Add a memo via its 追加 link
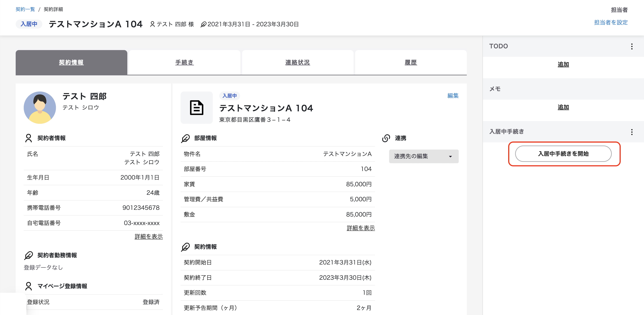The height and width of the screenshot is (315, 644). pyautogui.click(x=563, y=107)
